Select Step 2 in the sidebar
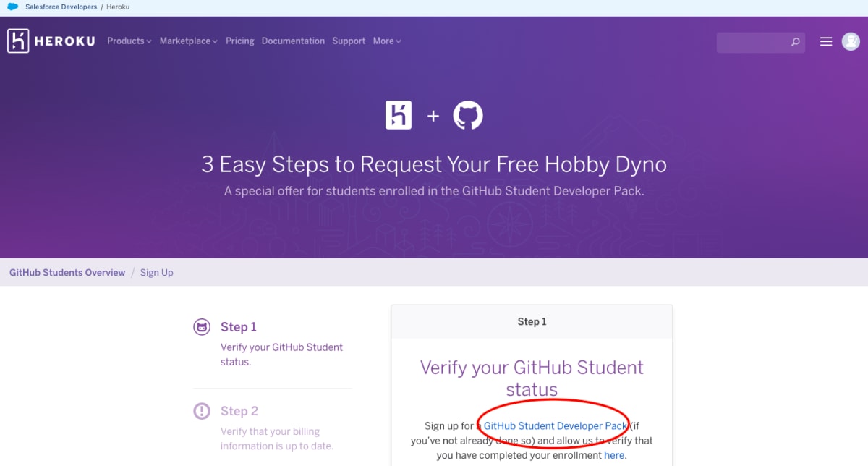The image size is (868, 466). 239,411
